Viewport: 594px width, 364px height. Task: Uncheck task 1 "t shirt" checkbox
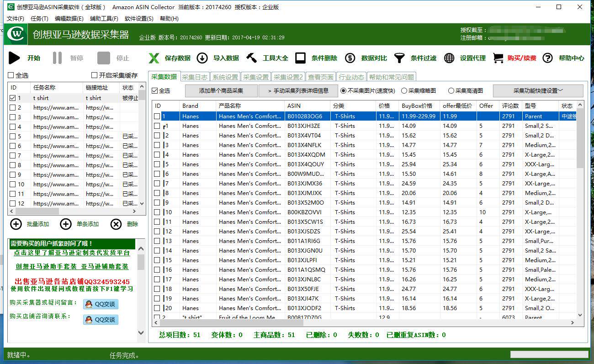[13, 98]
